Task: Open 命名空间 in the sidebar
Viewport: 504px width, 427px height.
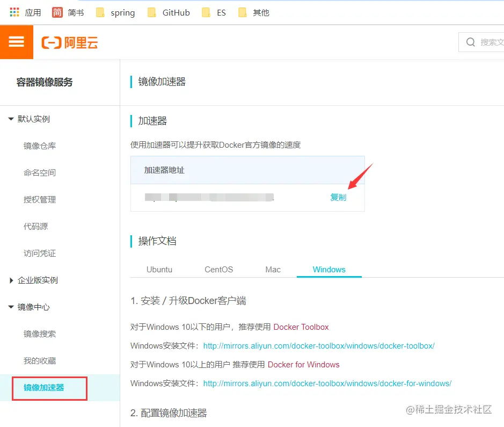Action: [39, 172]
